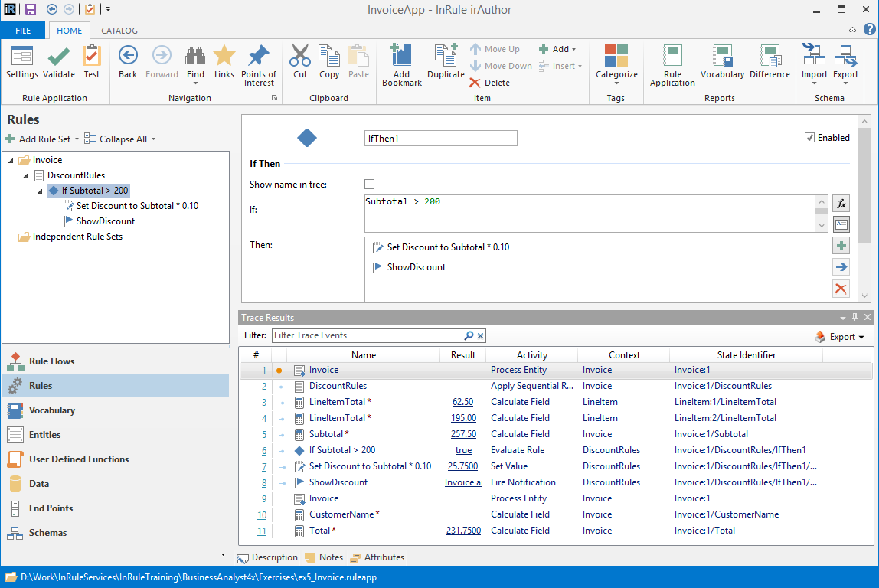Screen dimensions: 879x588
Task: Collapse the DiscountRules tree node
Action: pos(26,175)
